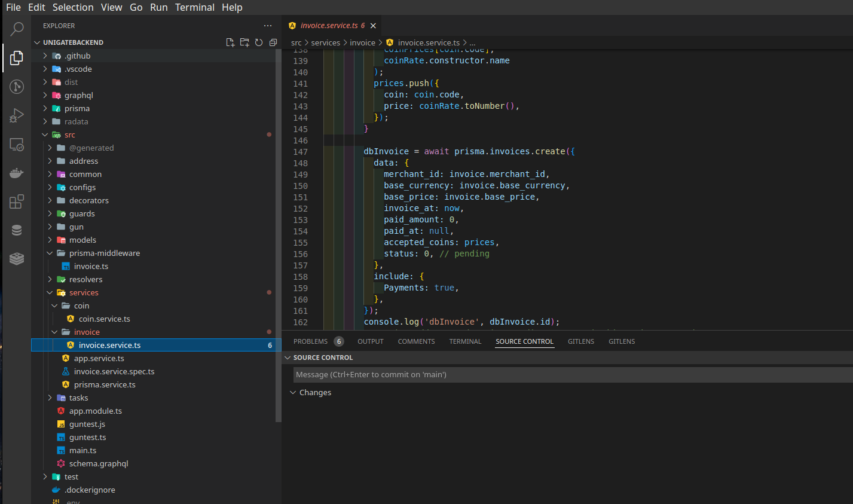Click the New File icon in Explorer
The width and height of the screenshot is (853, 504).
230,42
